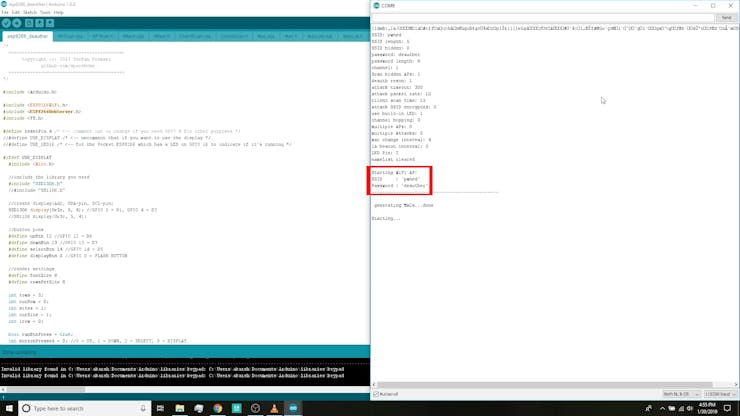Click the serial monitor message input field
The height and width of the screenshot is (416, 740).
[x=543, y=17]
